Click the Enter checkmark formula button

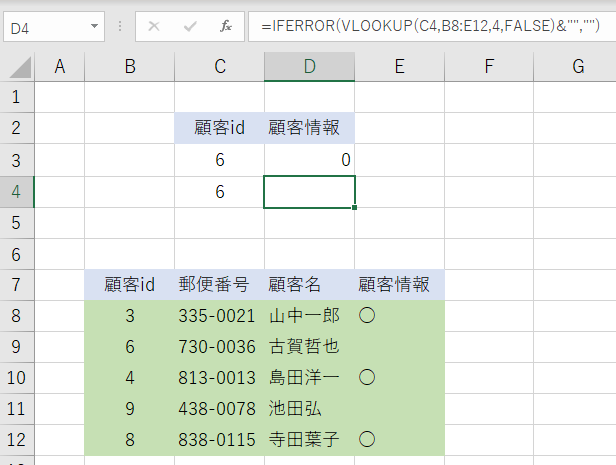pos(190,26)
